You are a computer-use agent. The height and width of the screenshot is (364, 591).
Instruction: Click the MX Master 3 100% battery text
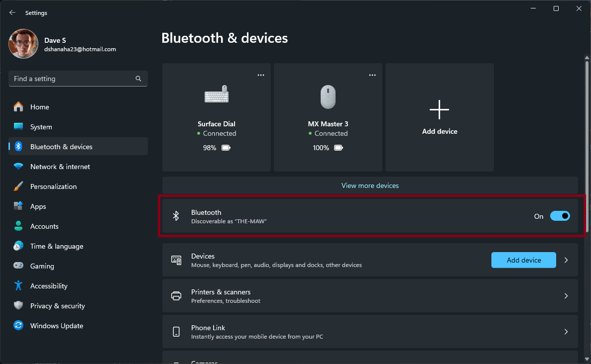pos(321,148)
